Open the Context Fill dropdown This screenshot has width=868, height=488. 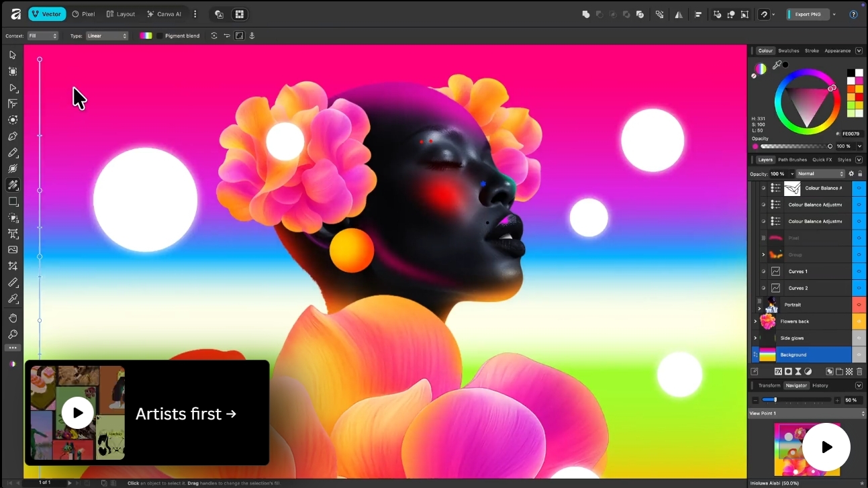point(43,36)
